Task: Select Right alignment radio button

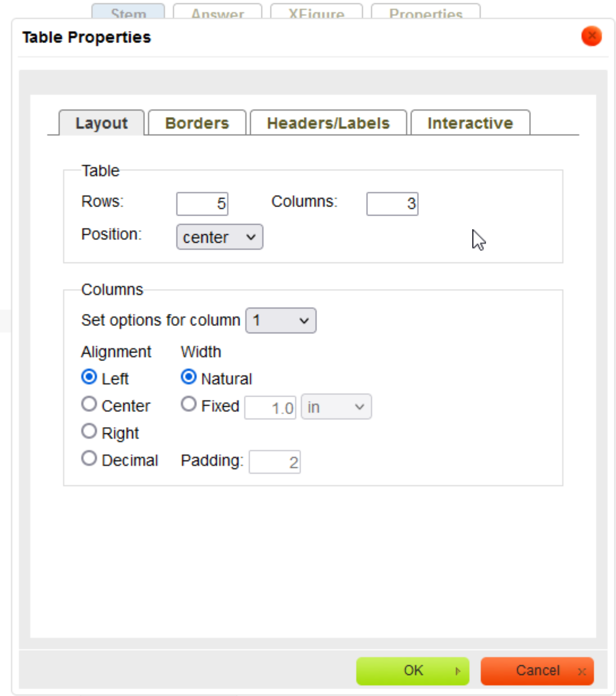Action: (x=89, y=431)
